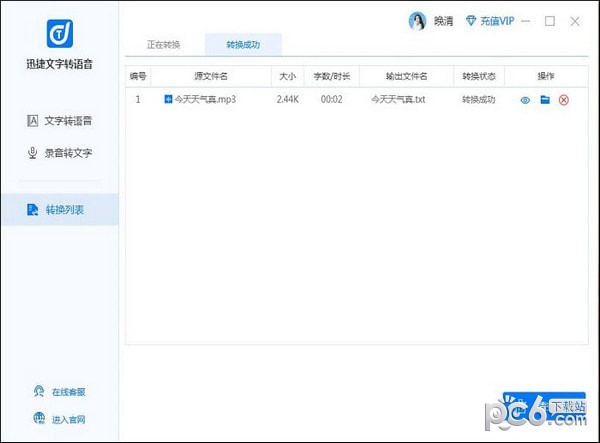600x443 pixels.
Task: Click the 源文件名 column header
Action: click(211, 76)
